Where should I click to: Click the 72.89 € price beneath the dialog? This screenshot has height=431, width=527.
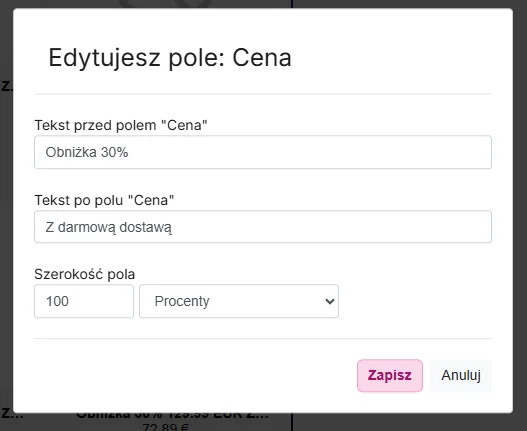tap(165, 427)
